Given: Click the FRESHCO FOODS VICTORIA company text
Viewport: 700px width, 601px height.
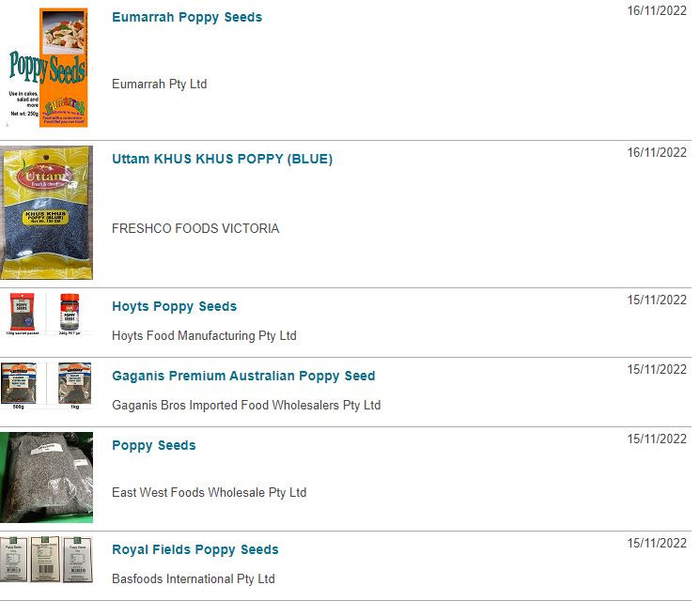Looking at the screenshot, I should click(195, 228).
